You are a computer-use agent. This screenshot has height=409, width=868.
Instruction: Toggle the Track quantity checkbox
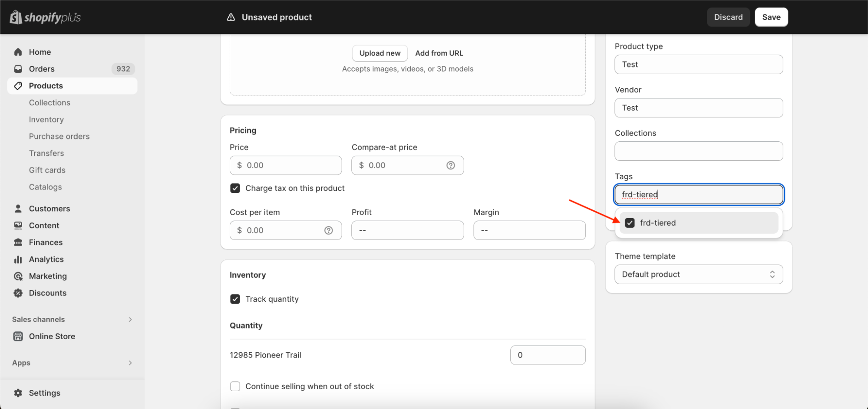click(x=235, y=299)
